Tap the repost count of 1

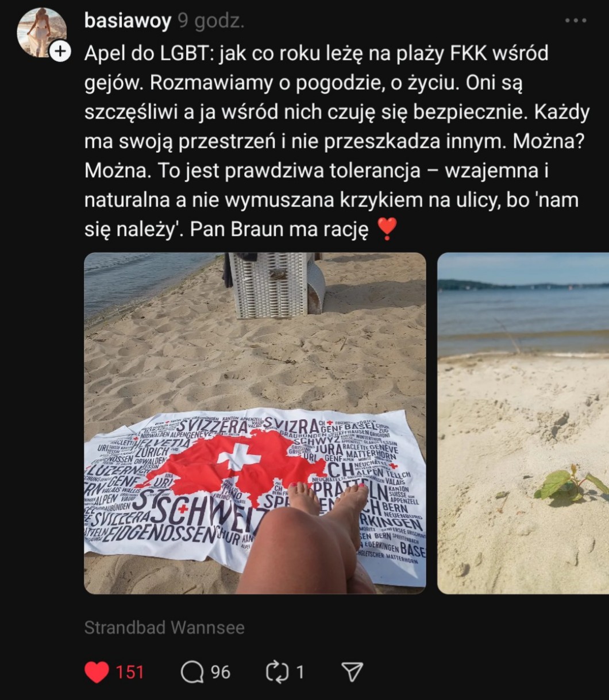pyautogui.click(x=300, y=672)
